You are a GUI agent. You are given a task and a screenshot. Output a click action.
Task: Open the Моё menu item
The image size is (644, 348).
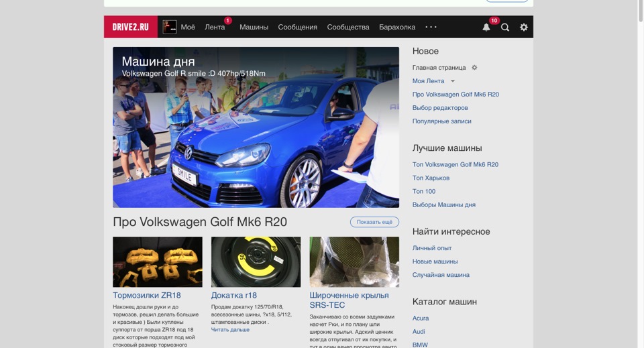click(x=188, y=27)
